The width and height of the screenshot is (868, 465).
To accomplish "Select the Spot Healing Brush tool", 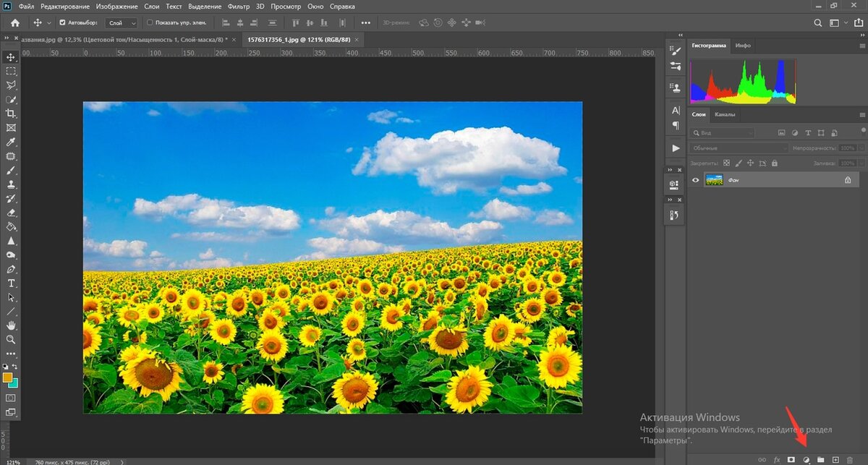I will point(11,155).
